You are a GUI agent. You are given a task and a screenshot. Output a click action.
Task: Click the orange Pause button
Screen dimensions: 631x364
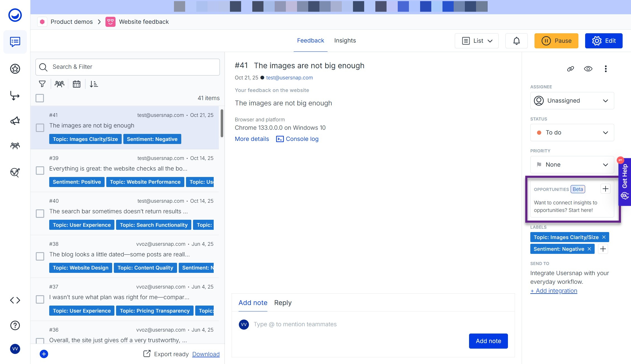click(x=556, y=41)
